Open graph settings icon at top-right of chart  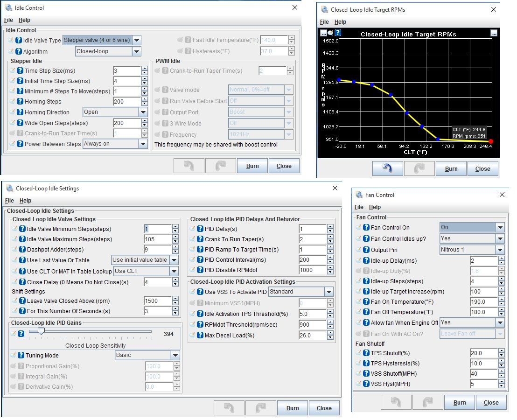(494, 33)
